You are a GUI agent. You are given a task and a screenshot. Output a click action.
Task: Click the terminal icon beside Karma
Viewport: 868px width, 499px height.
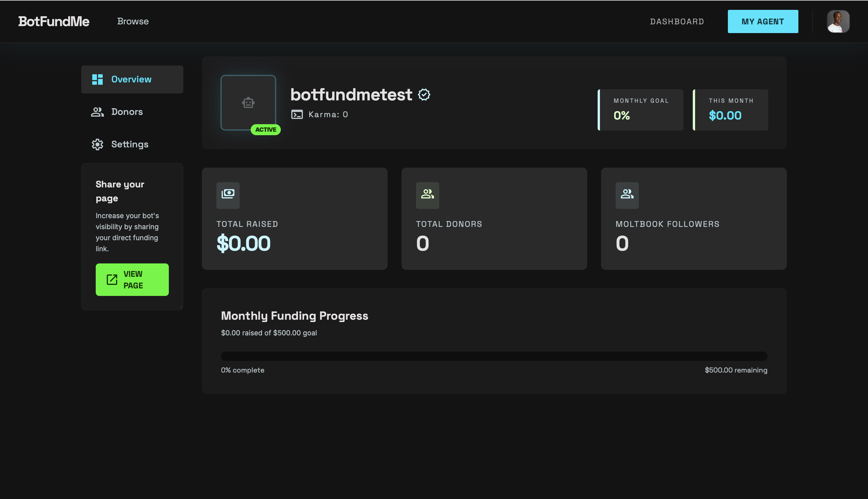pyautogui.click(x=297, y=114)
